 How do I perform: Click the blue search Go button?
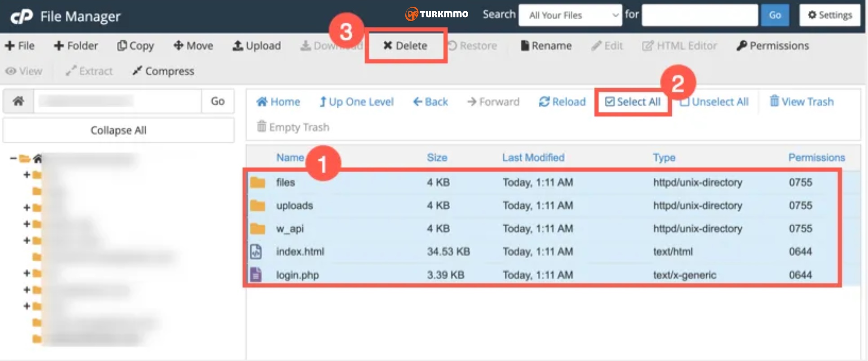click(775, 15)
